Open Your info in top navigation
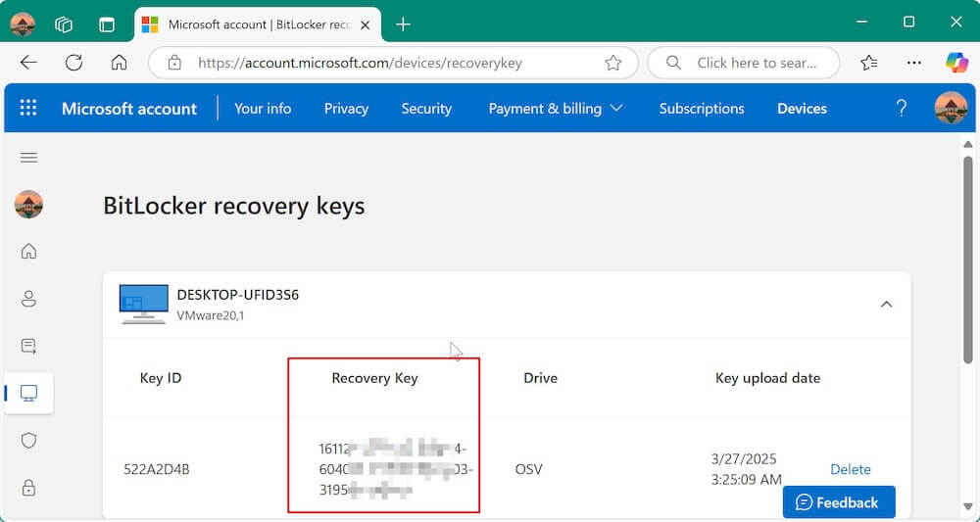The height and width of the screenshot is (522, 980). (263, 109)
